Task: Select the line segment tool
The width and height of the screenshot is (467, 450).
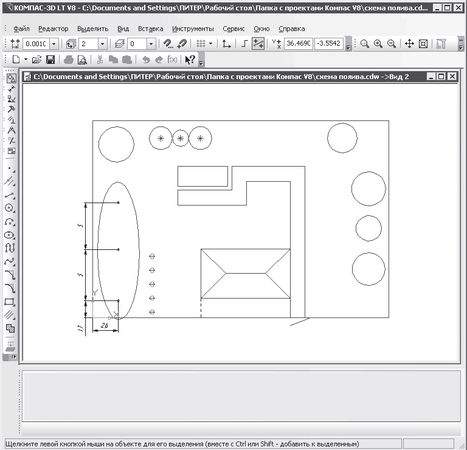Action: click(10, 196)
